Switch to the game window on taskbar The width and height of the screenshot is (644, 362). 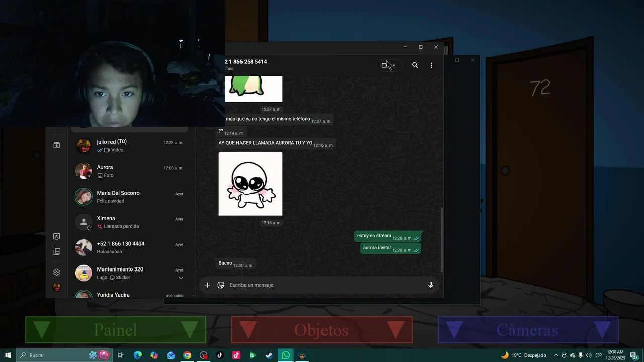[x=302, y=355]
